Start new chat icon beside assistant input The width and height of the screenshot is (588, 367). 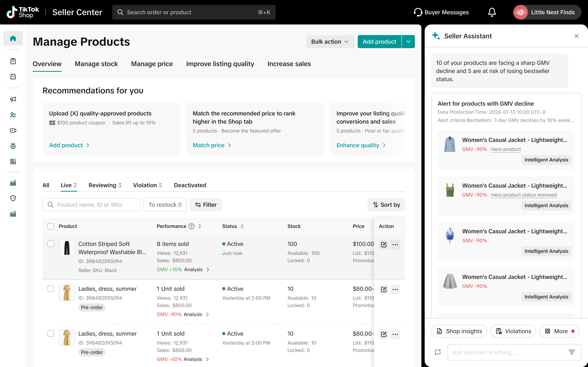[438, 352]
